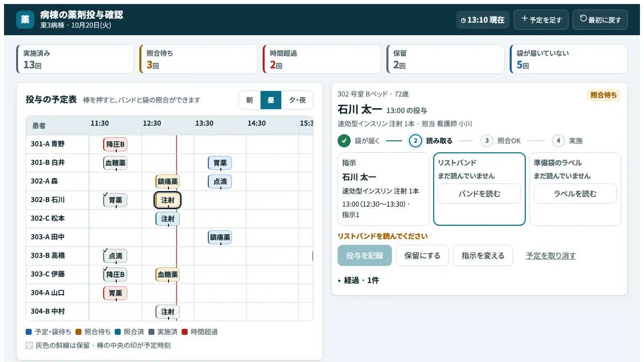Click the reset arrow icon on 最初に戻す
644x362 pixels.
pyautogui.click(x=584, y=19)
